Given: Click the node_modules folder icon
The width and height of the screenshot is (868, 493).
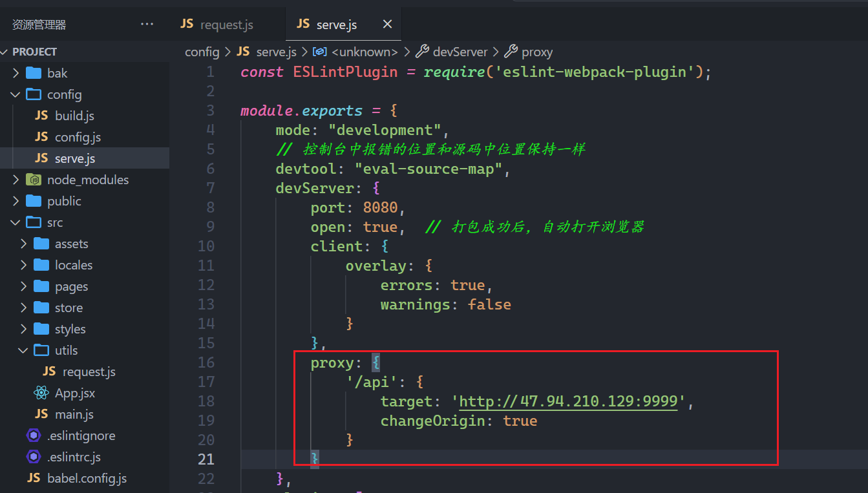Looking at the screenshot, I should tap(34, 180).
